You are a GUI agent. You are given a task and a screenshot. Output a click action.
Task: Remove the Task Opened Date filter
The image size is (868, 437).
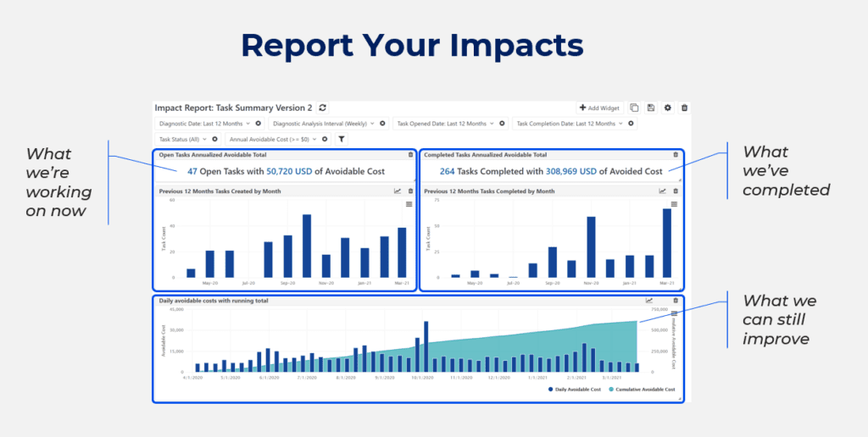(504, 124)
